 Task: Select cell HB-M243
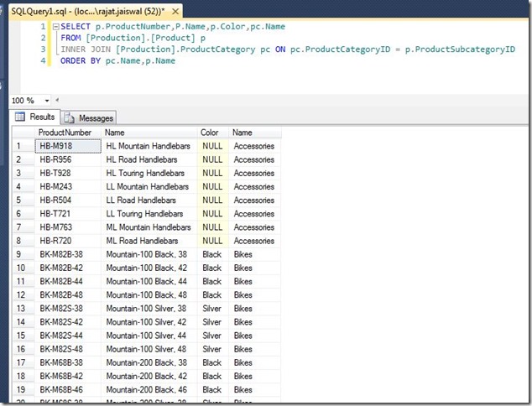point(68,187)
